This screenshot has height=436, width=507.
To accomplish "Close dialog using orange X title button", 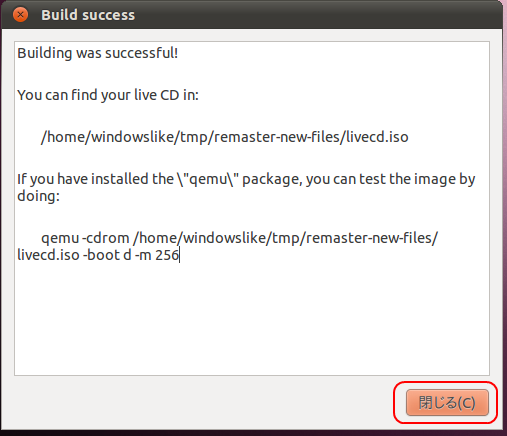I will coord(20,15).
